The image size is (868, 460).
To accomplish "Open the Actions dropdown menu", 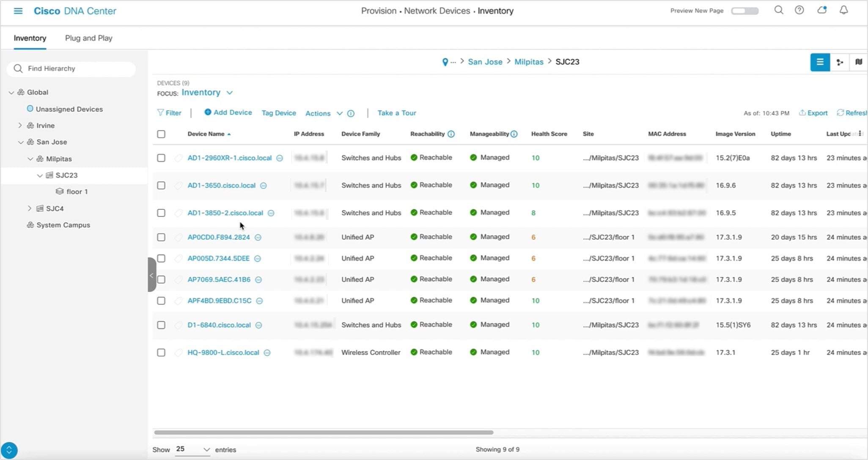I will pyautogui.click(x=324, y=113).
